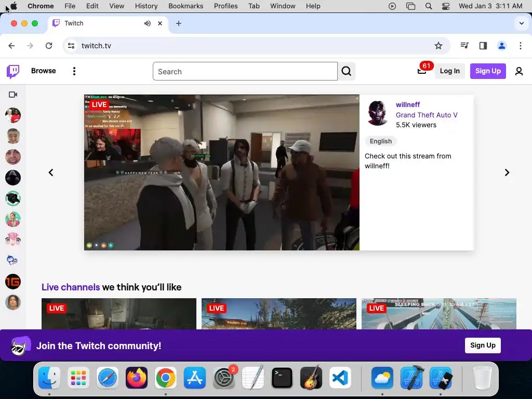532x399 pixels.
Task: Open the second live channel forest thumbnail
Action: 279,314
